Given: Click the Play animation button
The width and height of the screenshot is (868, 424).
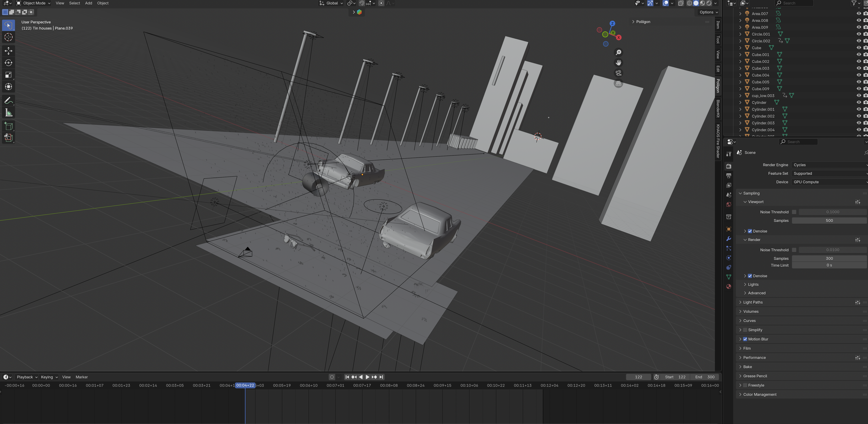Looking at the screenshot, I should click(x=367, y=377).
